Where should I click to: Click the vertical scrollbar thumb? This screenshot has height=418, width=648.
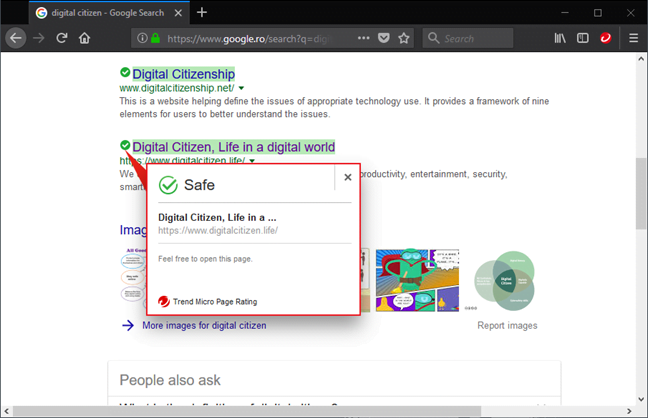click(x=641, y=193)
